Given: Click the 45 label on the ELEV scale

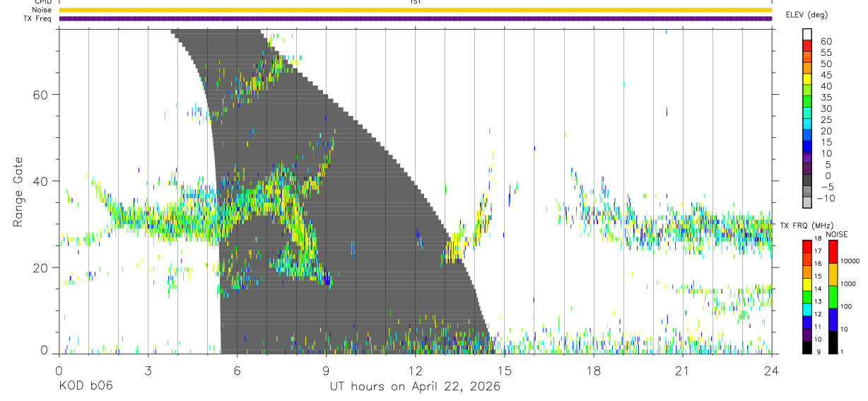Looking at the screenshot, I should 826,76.
